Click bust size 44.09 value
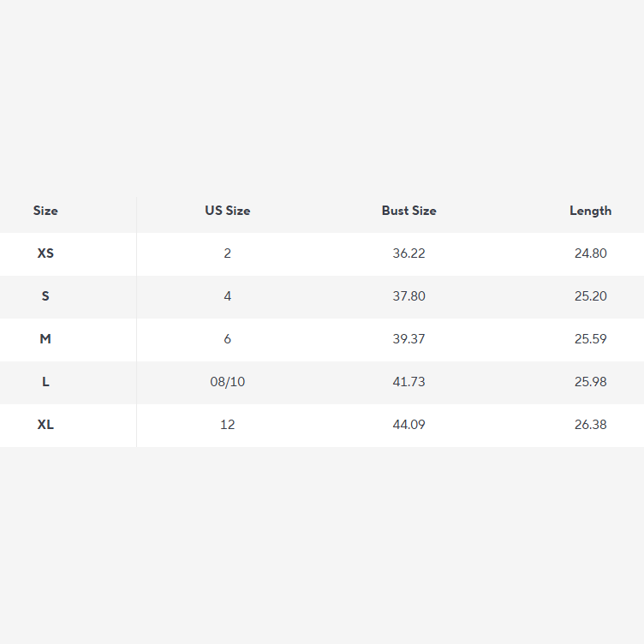The height and width of the screenshot is (644, 644). click(408, 425)
